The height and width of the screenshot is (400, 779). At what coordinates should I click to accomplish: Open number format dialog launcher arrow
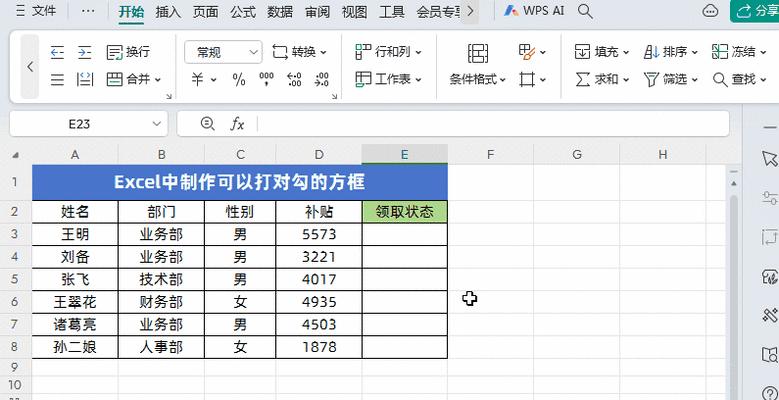point(334,96)
